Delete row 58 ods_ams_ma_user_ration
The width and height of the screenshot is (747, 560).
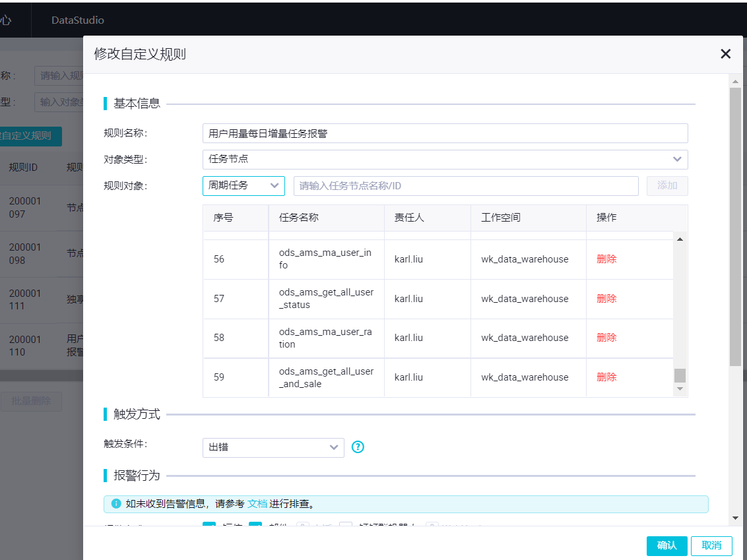[x=606, y=338]
